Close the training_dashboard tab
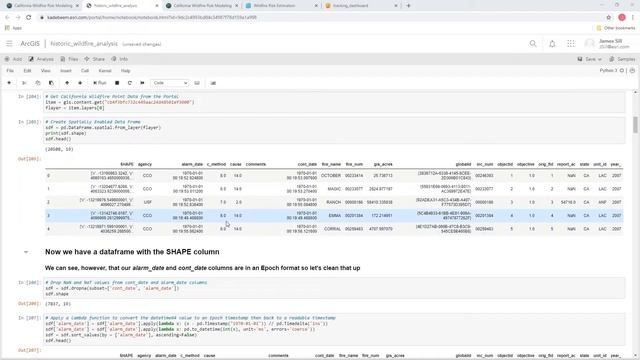This screenshot has height=360, width=640. [396, 6]
